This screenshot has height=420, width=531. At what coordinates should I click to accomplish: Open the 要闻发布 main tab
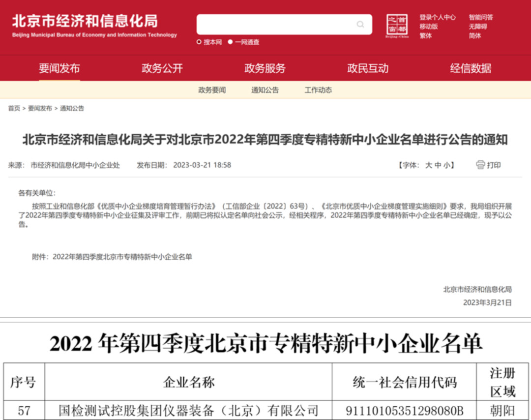click(x=59, y=68)
